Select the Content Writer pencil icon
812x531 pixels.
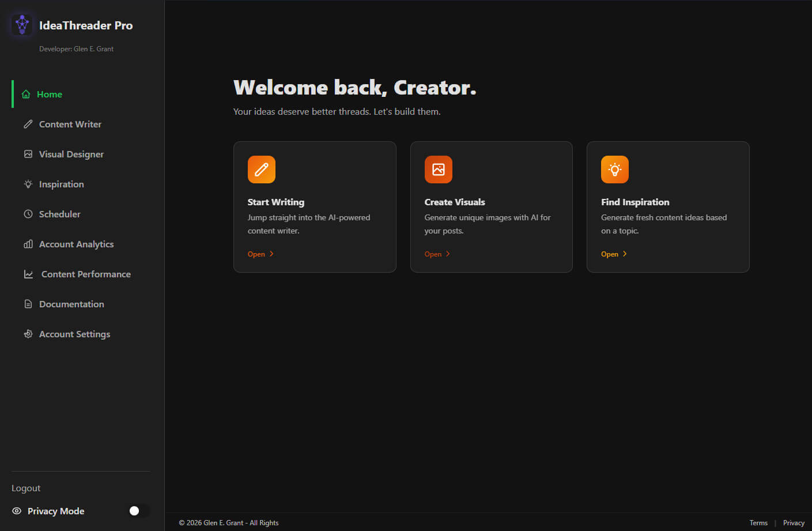pos(28,124)
